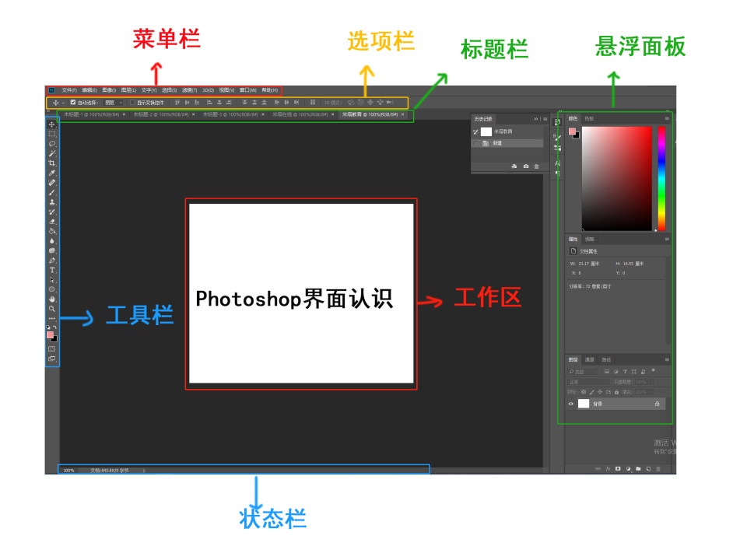Hide the 背景 layer with its eye toggle

coord(571,404)
